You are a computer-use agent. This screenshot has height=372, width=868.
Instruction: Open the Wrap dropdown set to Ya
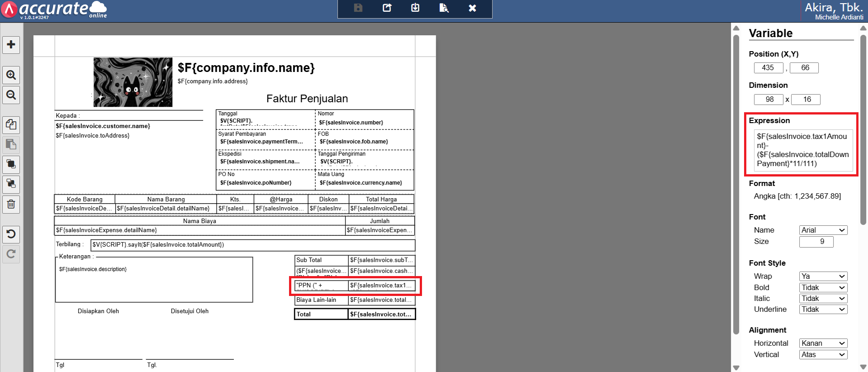pos(823,276)
